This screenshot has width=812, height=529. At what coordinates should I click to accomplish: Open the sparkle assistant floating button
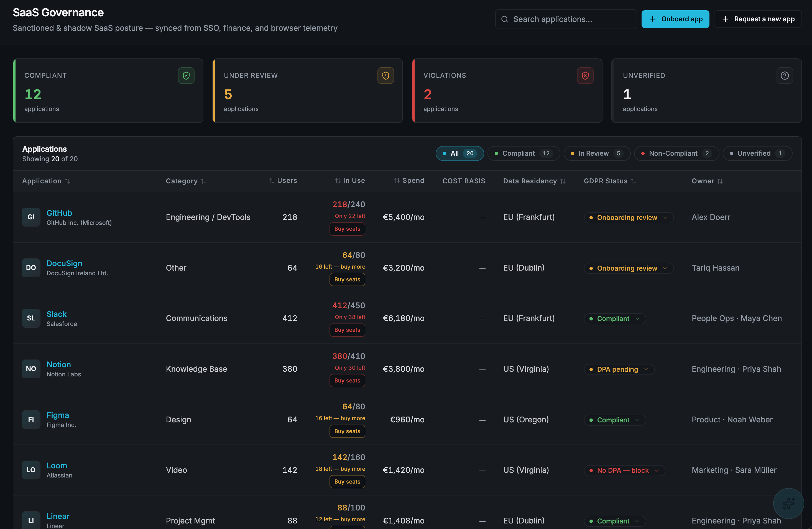pyautogui.click(x=788, y=503)
